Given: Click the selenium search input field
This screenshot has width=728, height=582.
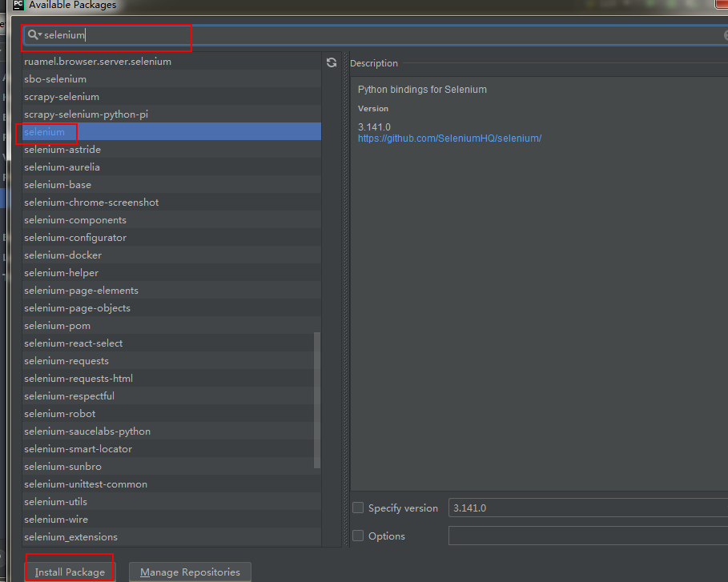Looking at the screenshot, I should [376, 34].
